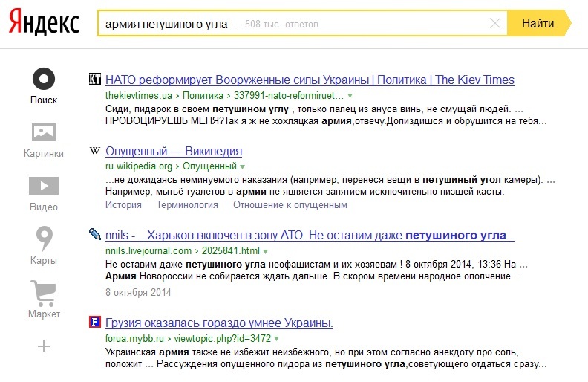
Task: Click ru.wikipedia.org green domain link
Action: pos(139,166)
